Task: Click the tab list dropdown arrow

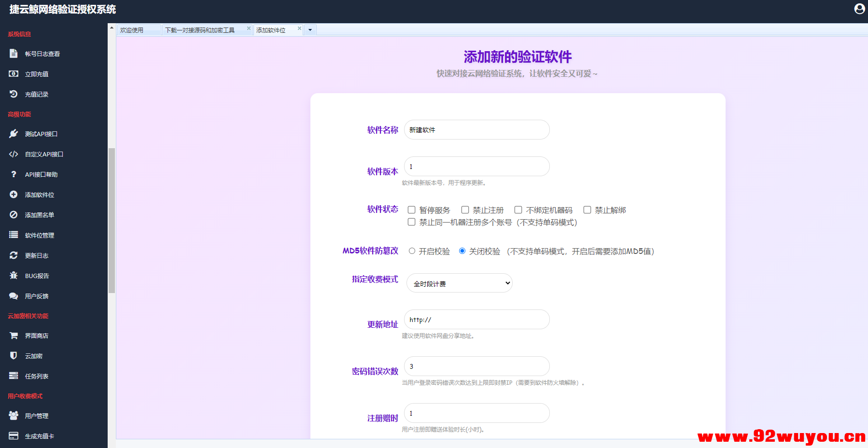Action: (309, 30)
